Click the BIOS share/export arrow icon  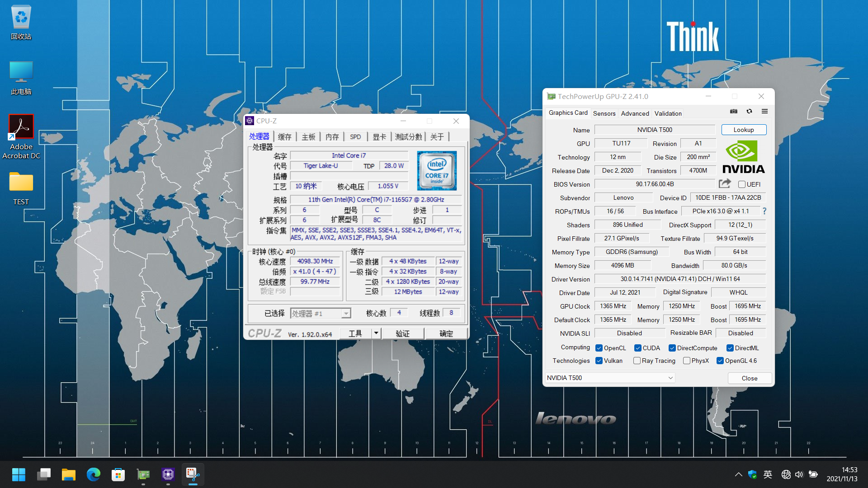[x=725, y=183]
